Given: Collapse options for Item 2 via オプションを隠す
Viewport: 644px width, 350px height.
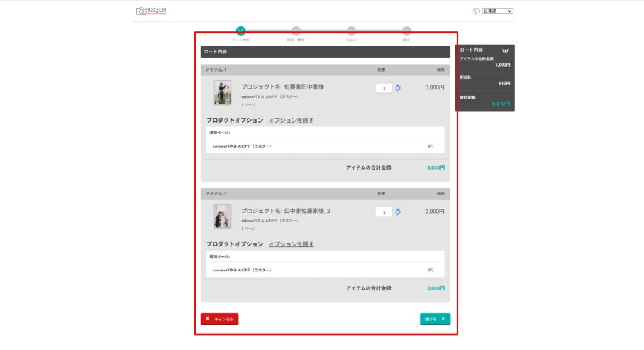Looking at the screenshot, I should 291,244.
